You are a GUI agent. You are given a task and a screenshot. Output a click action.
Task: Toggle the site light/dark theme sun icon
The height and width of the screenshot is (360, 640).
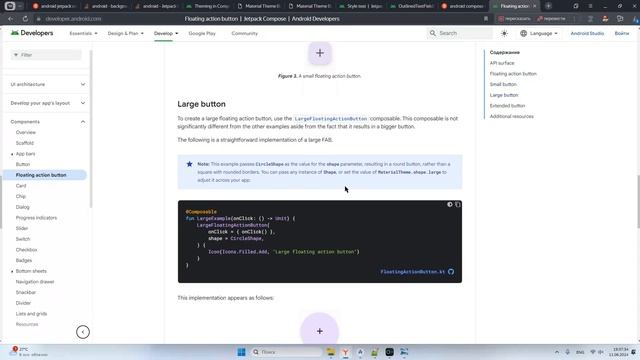click(x=504, y=33)
